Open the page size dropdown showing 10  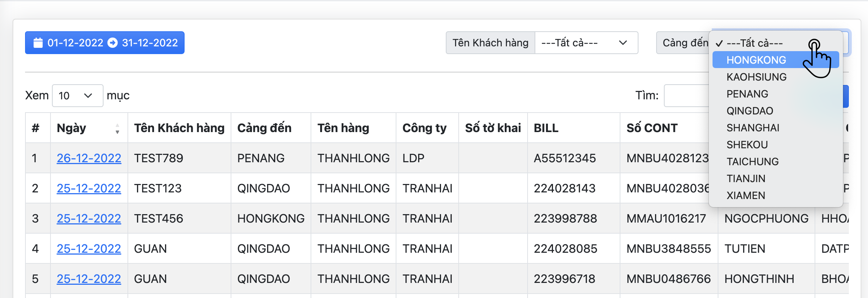[77, 96]
